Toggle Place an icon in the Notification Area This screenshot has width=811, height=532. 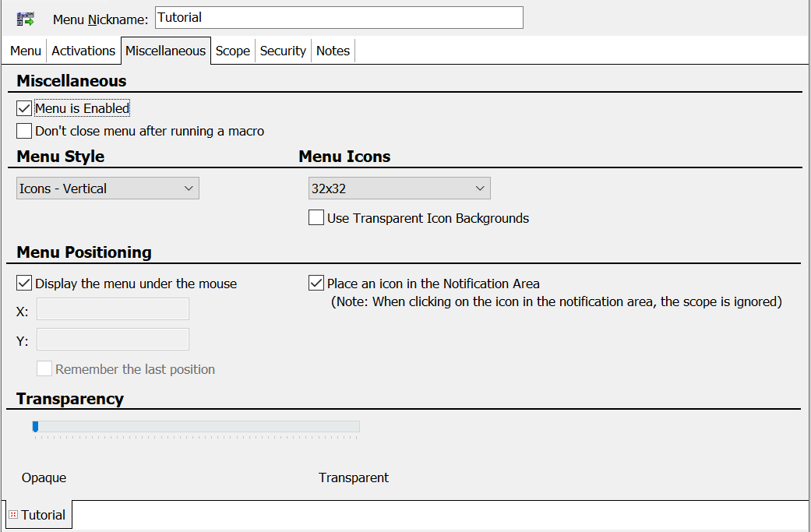pos(316,284)
